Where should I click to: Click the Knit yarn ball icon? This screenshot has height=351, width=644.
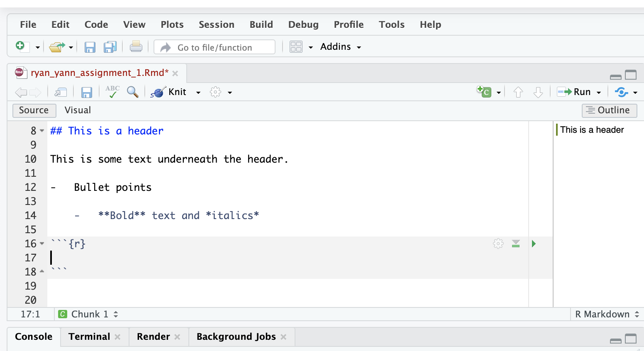[158, 92]
